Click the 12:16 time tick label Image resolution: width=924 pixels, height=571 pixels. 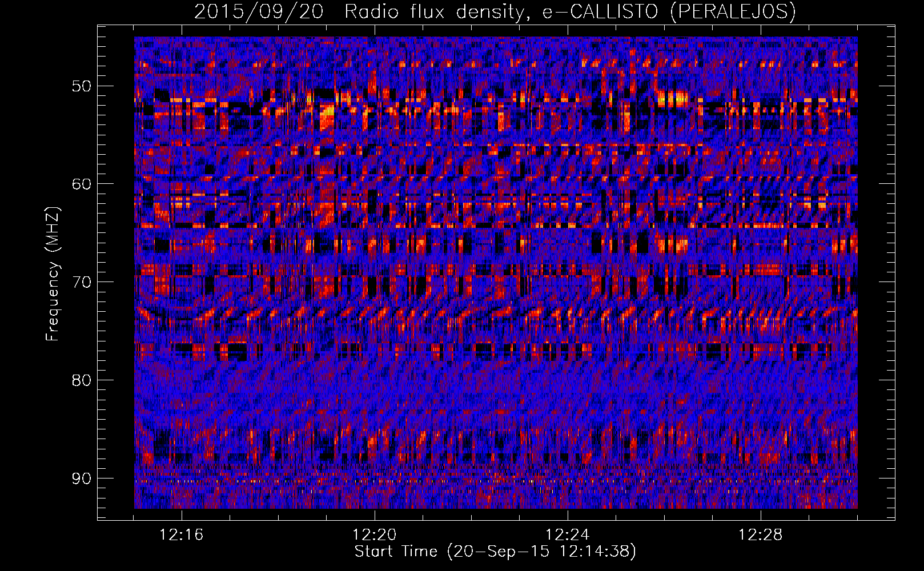(182, 535)
